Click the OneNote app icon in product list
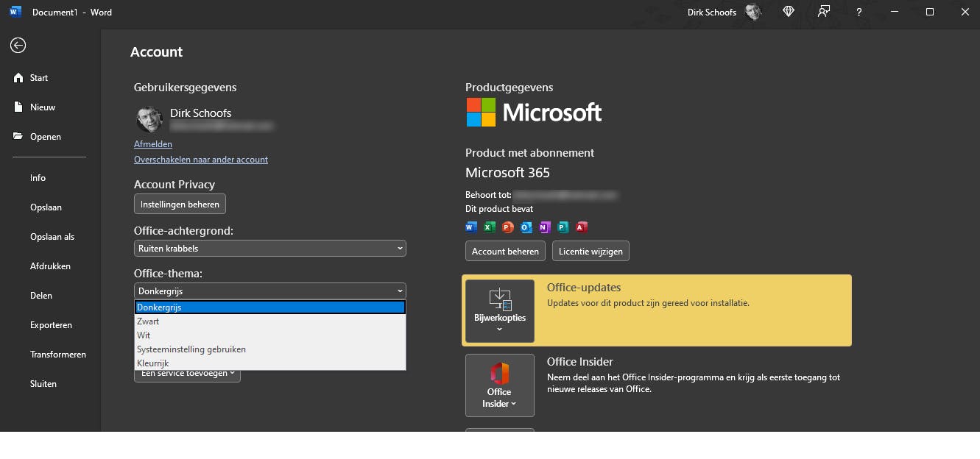 (x=545, y=227)
